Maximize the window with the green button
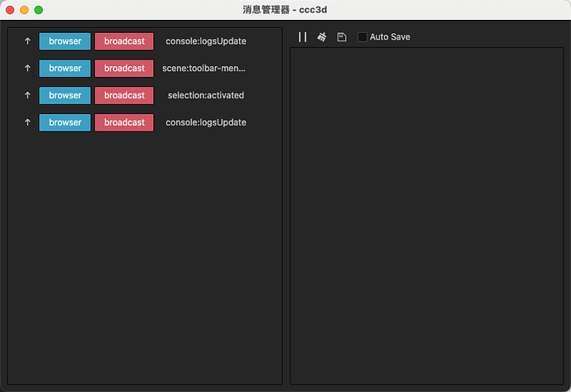 (39, 10)
